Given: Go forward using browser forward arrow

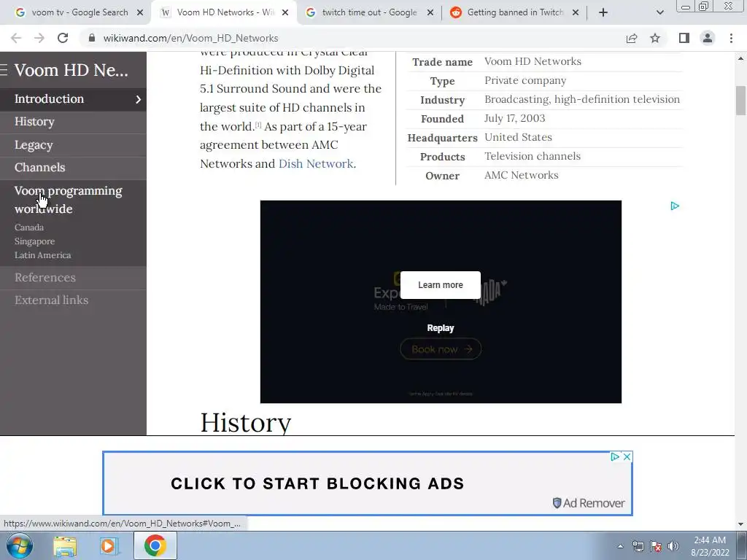Looking at the screenshot, I should pos(39,38).
